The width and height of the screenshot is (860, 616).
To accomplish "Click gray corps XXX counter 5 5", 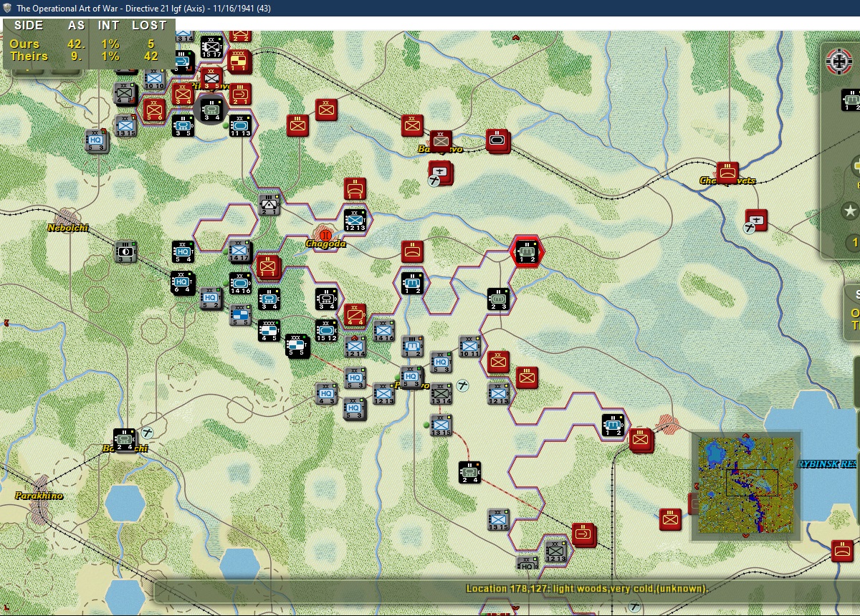I will [x=241, y=314].
